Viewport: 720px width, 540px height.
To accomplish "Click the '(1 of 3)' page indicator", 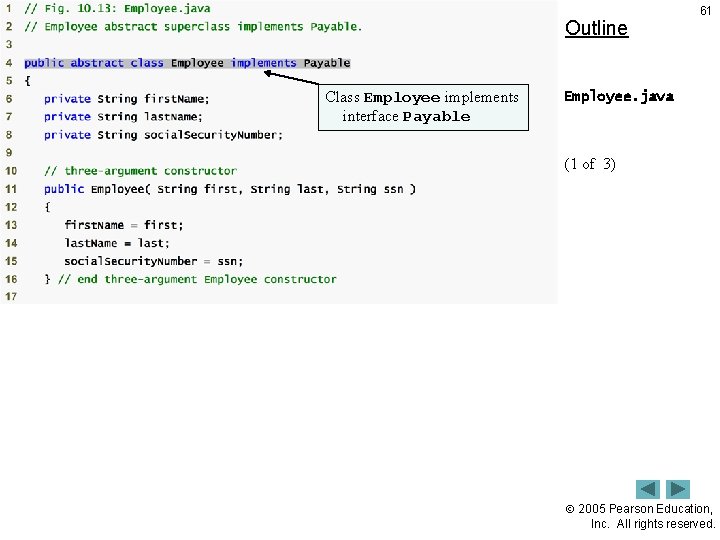I will point(590,164).
